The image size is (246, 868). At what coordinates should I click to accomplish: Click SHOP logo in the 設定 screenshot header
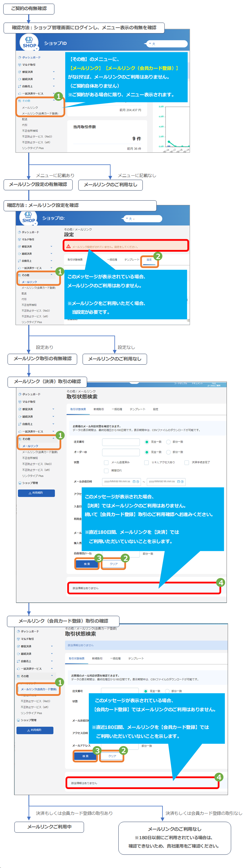[x=28, y=218]
